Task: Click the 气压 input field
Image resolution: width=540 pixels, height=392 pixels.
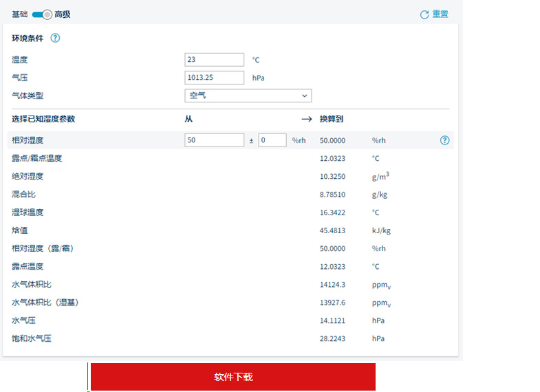Action: (214, 78)
